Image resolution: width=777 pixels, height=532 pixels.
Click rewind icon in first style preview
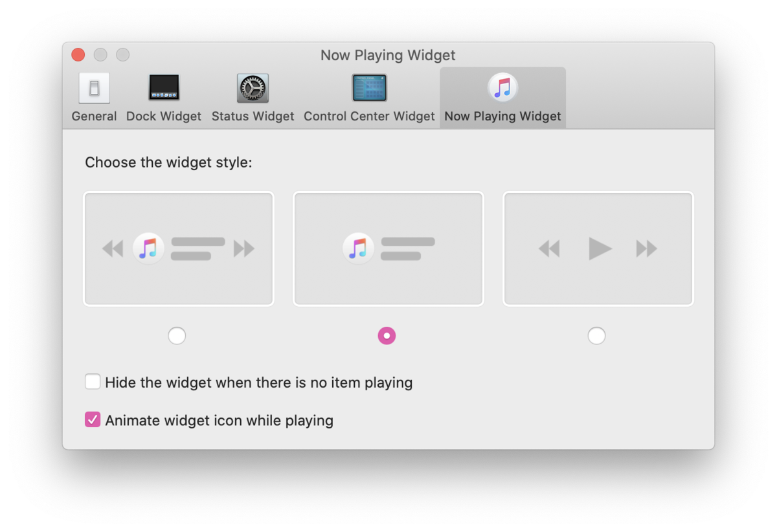(x=113, y=249)
